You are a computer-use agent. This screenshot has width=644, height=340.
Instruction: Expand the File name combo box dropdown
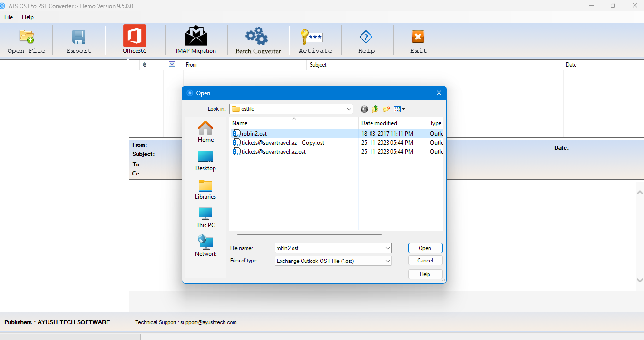(388, 248)
